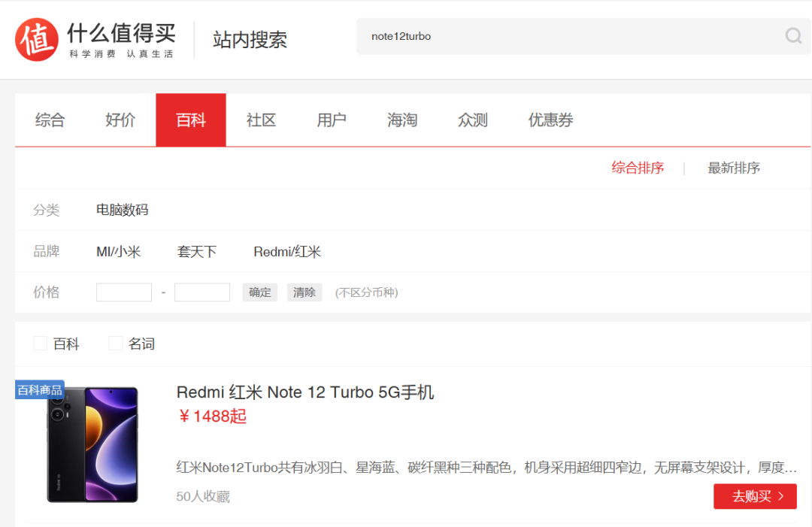Click the 站内搜索 heading text
The image size is (812, 527).
[x=250, y=40]
